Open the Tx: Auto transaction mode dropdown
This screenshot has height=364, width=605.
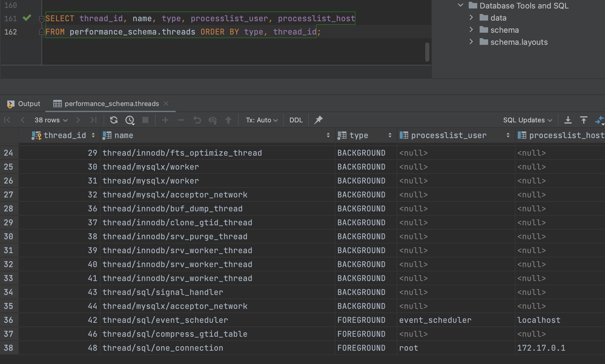[x=262, y=120]
